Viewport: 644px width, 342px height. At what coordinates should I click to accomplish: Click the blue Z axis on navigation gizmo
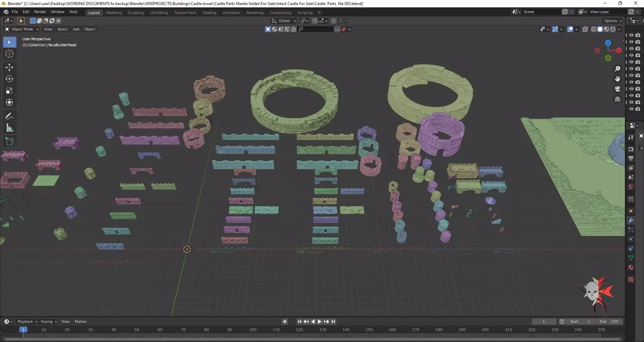coord(608,43)
